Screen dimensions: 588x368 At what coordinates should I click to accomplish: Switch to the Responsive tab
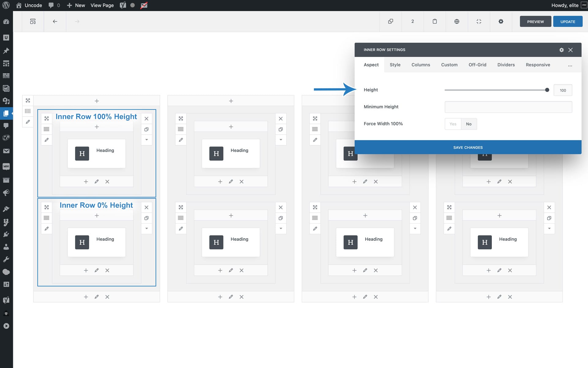538,65
